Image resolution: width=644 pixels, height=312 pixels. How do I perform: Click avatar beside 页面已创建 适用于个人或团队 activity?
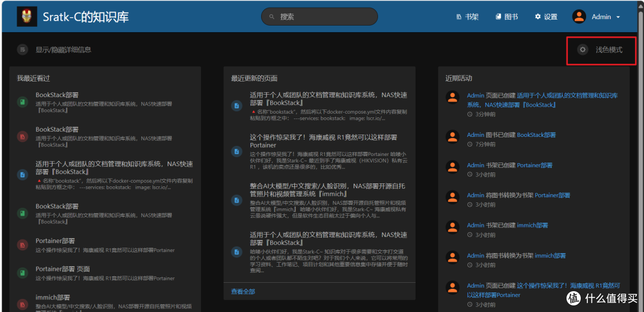coord(452,97)
